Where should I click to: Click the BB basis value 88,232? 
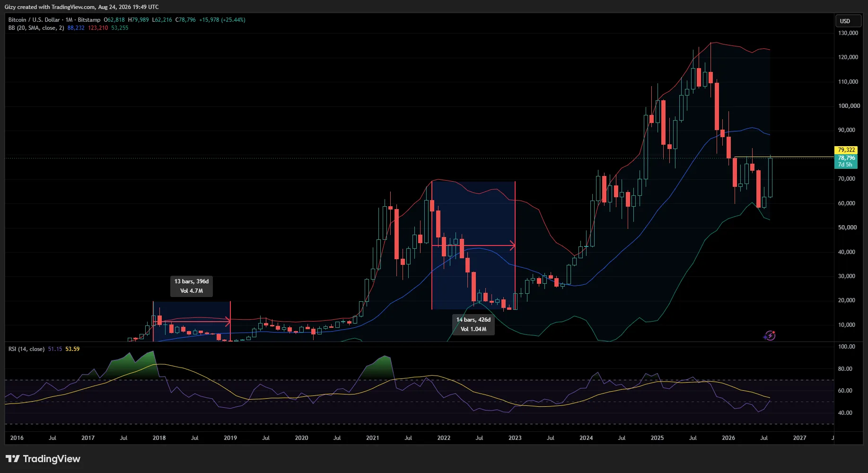point(76,28)
